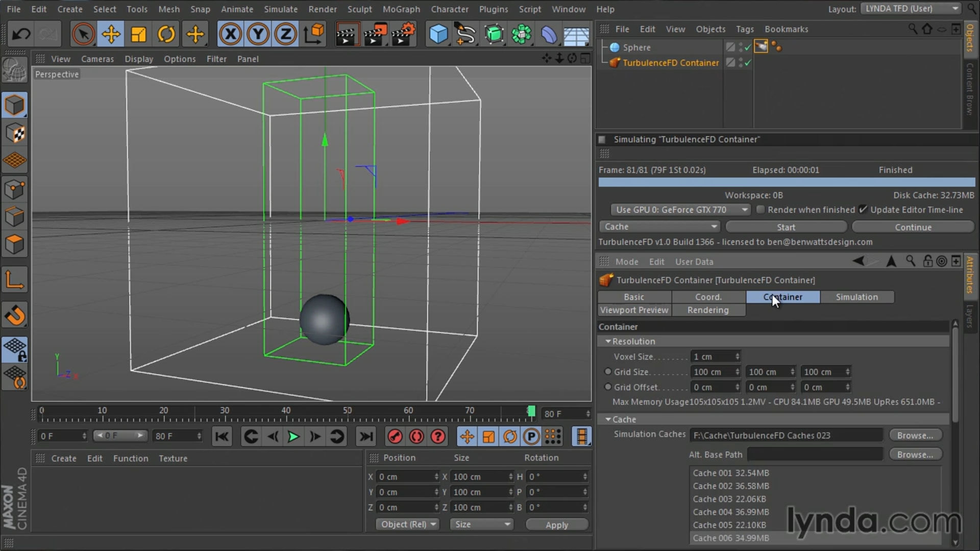
Task: Collapse the Resolution section
Action: click(x=608, y=341)
